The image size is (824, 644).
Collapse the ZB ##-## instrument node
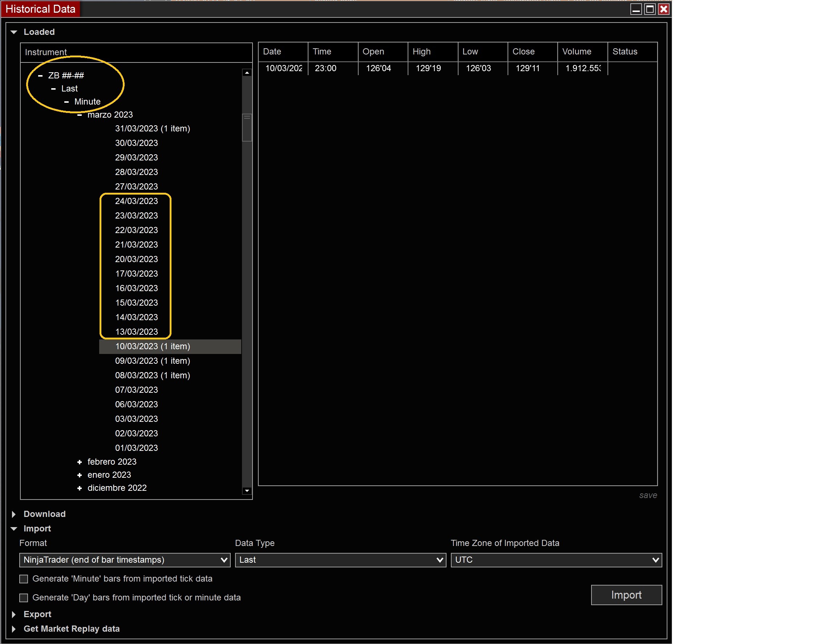[40, 75]
